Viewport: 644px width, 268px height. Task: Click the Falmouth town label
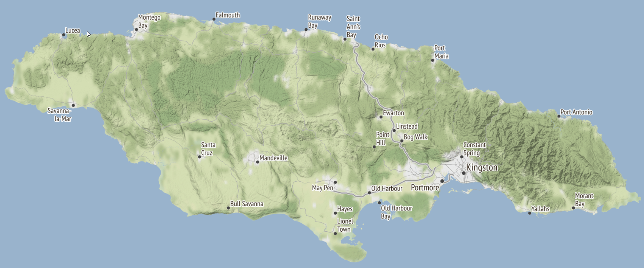pyautogui.click(x=227, y=15)
